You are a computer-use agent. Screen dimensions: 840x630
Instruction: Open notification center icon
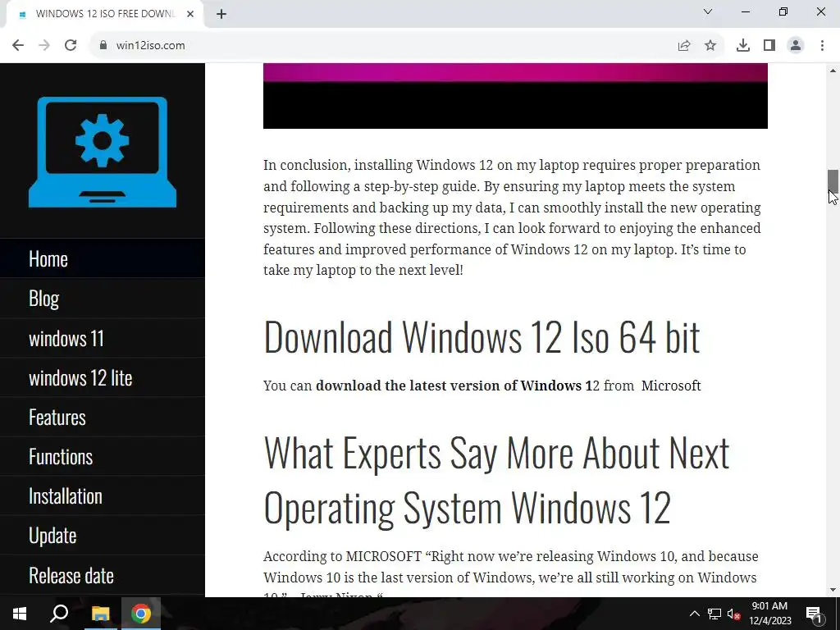(x=814, y=614)
